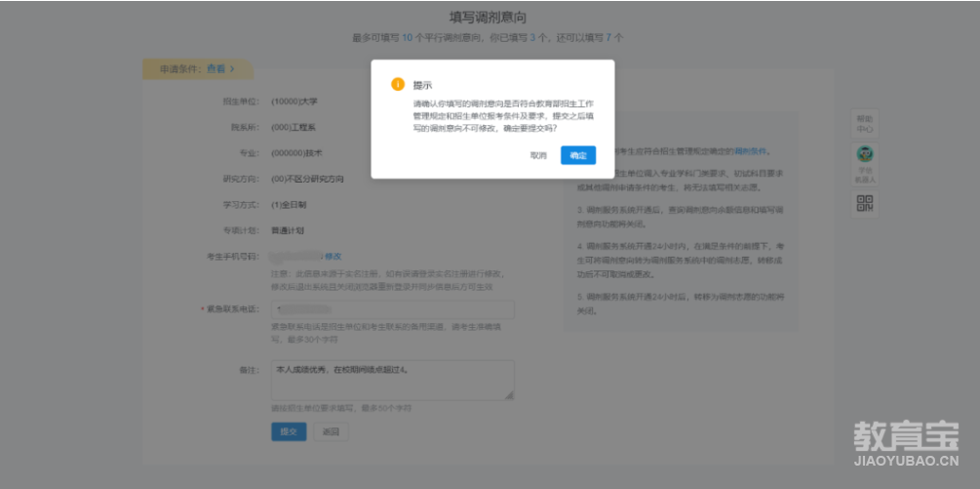980x489 pixels.
Task: Click the 研究方向 value 不区分研究方向
Action: [308, 179]
